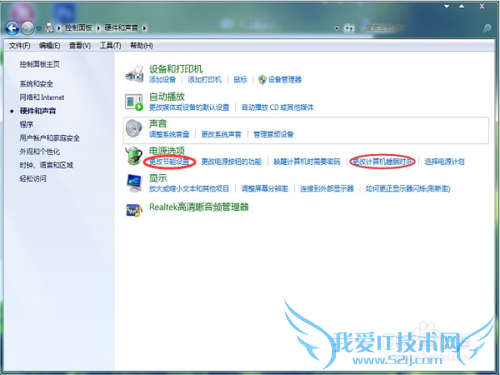Image resolution: width=500 pixels, height=375 pixels.
Task: Click 管理音频设备 link
Action: [274, 134]
